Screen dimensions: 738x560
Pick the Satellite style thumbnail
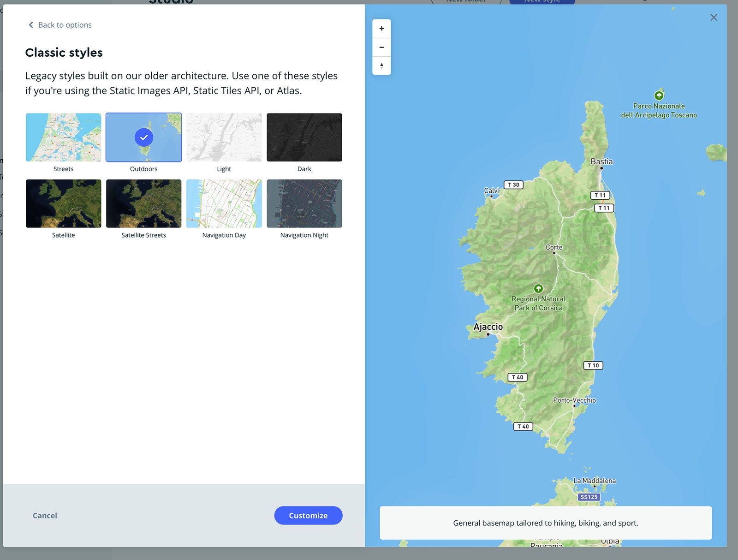click(x=64, y=203)
